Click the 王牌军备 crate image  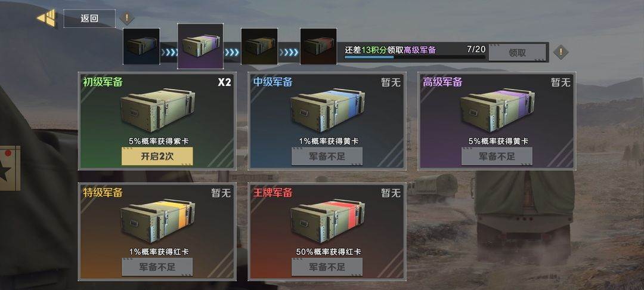click(x=327, y=221)
